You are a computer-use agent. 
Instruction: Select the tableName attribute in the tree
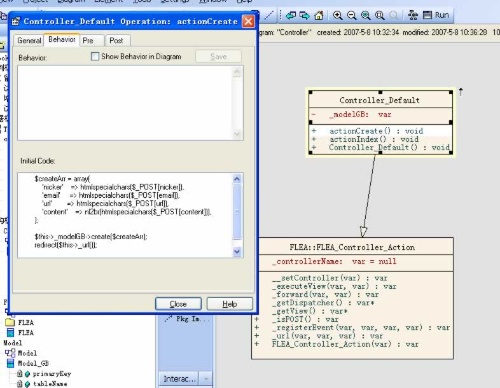pos(50,384)
